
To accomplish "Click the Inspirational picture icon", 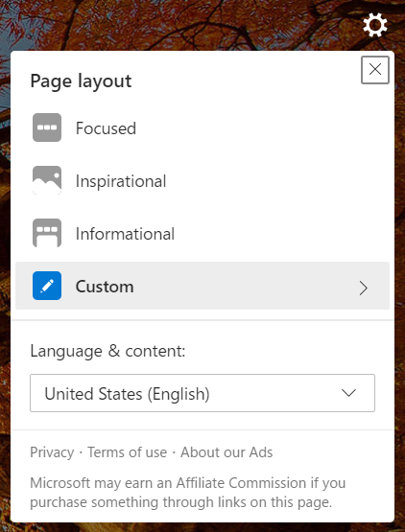I will [47, 180].
